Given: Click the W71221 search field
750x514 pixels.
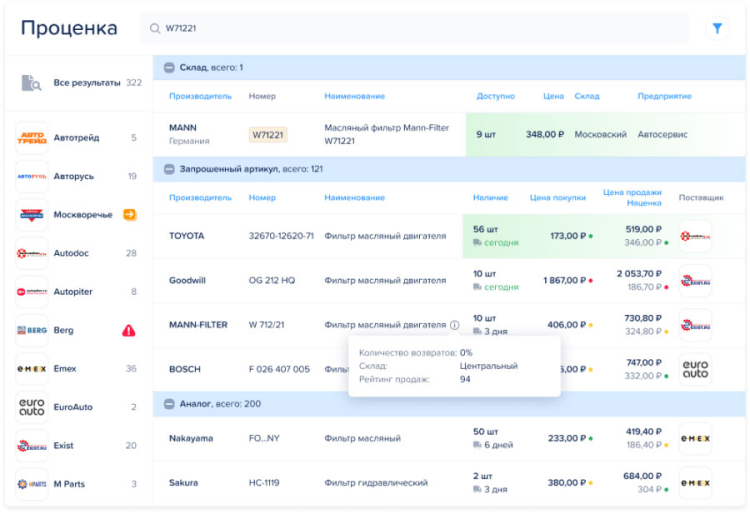Looking at the screenshot, I should point(414,29).
